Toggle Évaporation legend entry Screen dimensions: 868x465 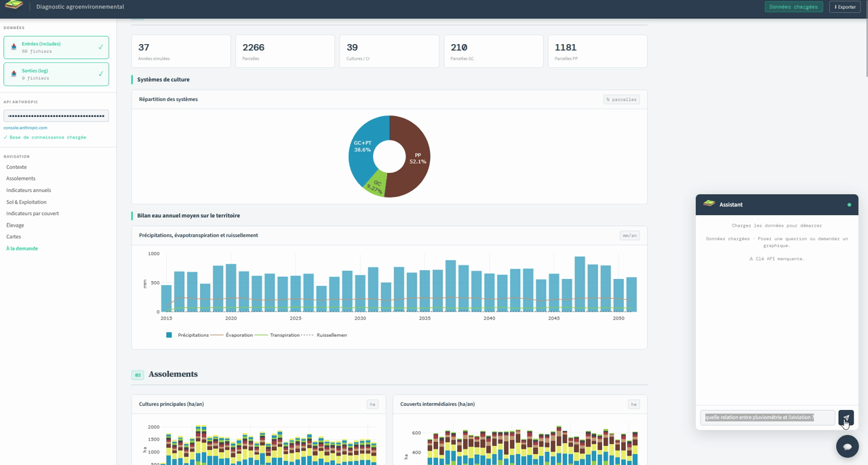point(232,335)
